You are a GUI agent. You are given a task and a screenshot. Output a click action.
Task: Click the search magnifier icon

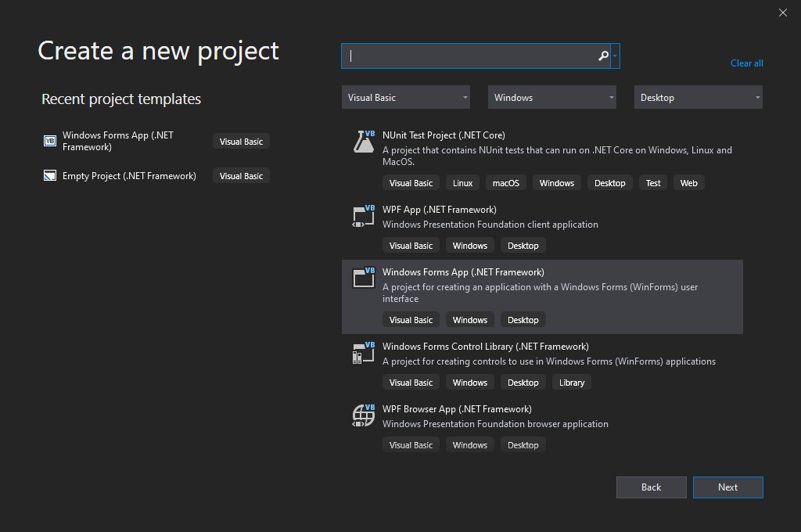[602, 56]
